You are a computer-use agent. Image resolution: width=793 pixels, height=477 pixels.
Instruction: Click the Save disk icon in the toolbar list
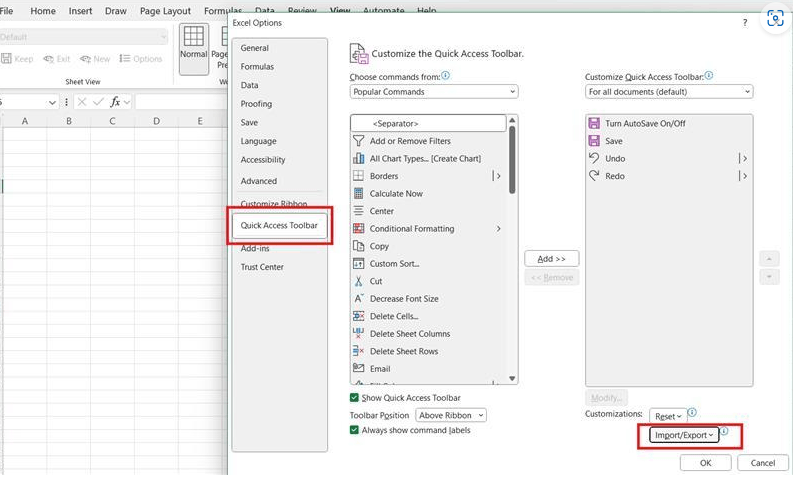(594, 141)
